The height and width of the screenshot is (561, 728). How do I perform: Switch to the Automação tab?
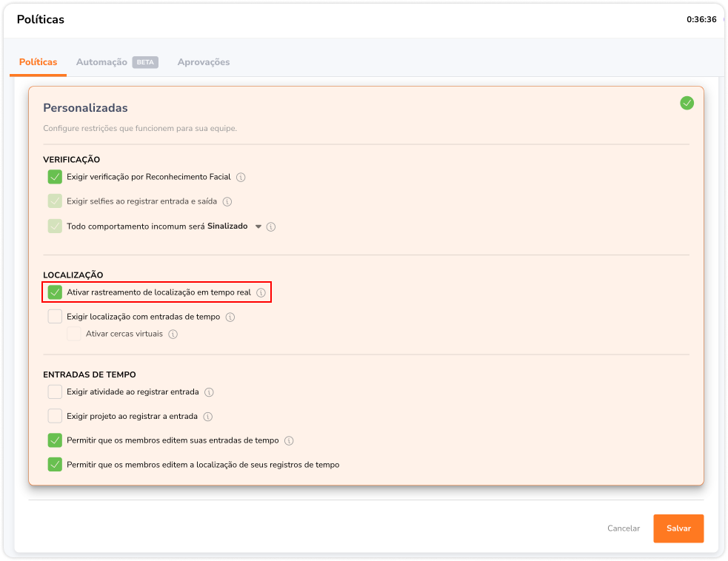pos(101,62)
